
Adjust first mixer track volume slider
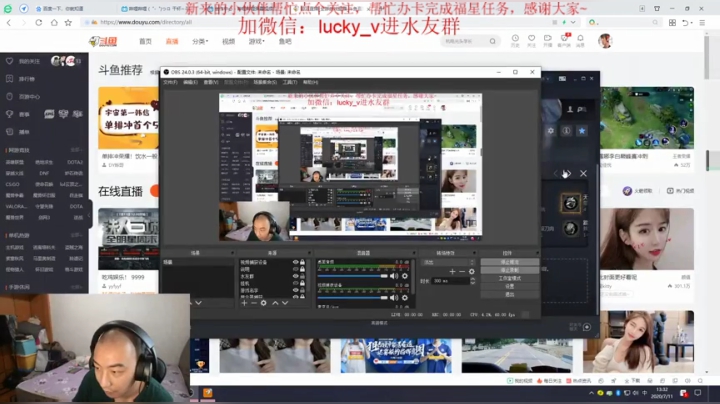[353, 276]
